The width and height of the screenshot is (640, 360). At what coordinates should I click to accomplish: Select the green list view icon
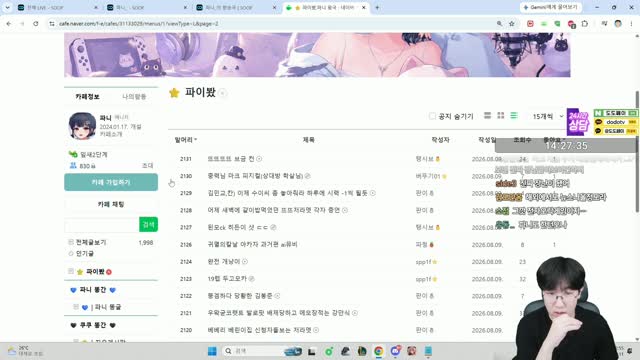click(514, 116)
